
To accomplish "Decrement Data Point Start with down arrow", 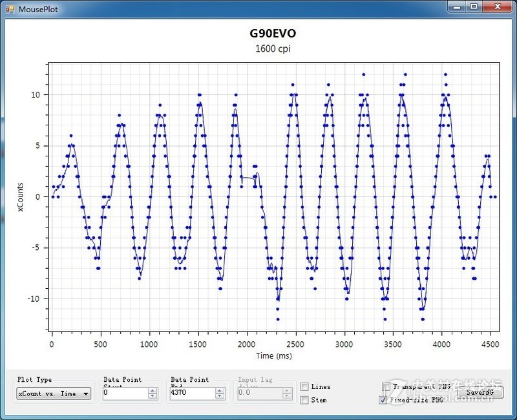I will point(153,395).
